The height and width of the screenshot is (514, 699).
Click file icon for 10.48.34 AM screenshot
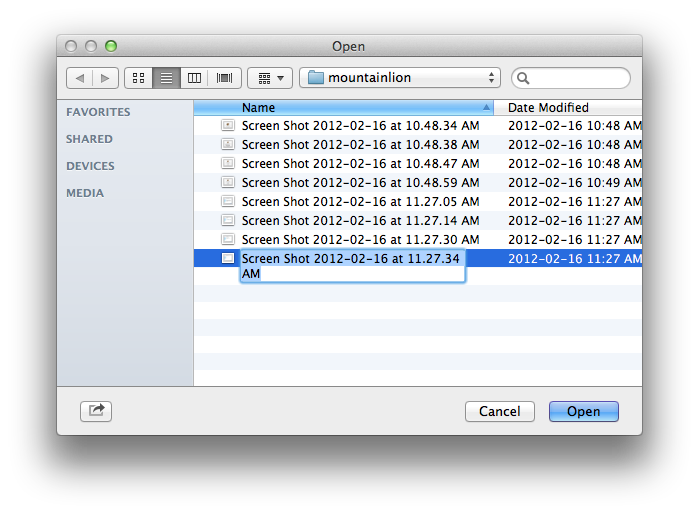click(x=228, y=125)
